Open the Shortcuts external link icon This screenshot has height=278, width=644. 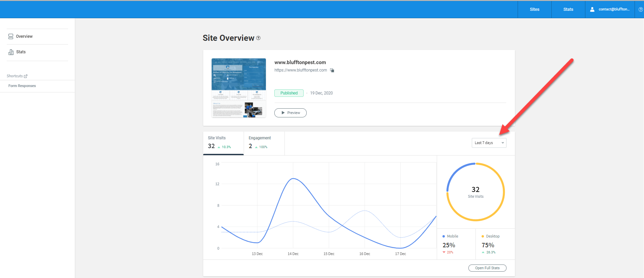26,76
